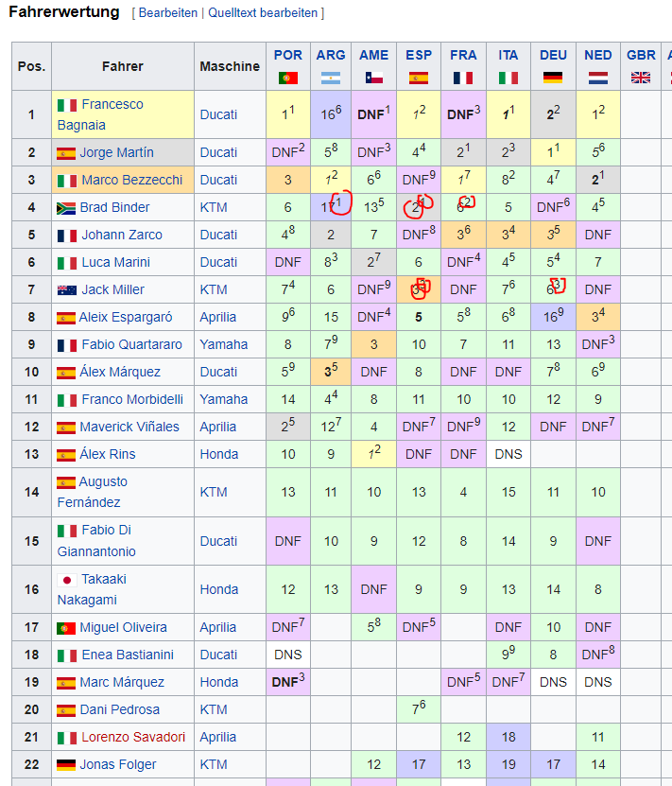Click the Dutch flag under NED header

[x=597, y=78]
